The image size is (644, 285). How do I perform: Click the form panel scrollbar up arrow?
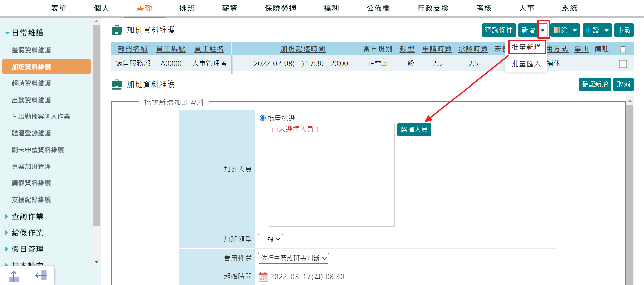pyautogui.click(x=630, y=101)
